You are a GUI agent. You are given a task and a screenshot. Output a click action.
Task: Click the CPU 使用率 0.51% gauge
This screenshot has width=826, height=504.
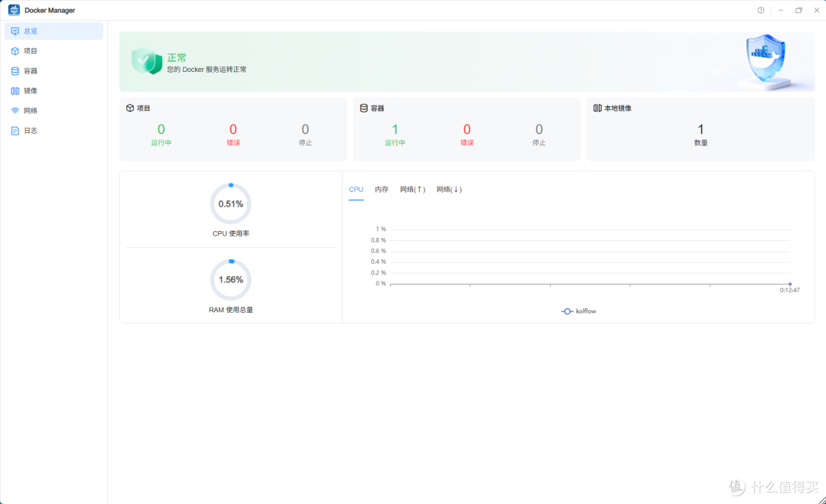[x=231, y=203]
